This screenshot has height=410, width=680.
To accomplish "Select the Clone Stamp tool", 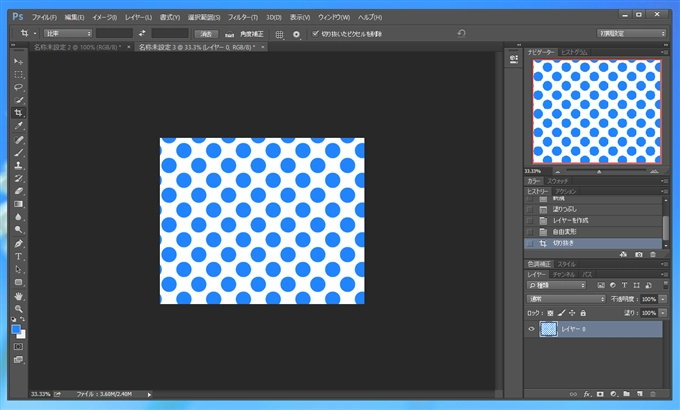I will point(18,165).
